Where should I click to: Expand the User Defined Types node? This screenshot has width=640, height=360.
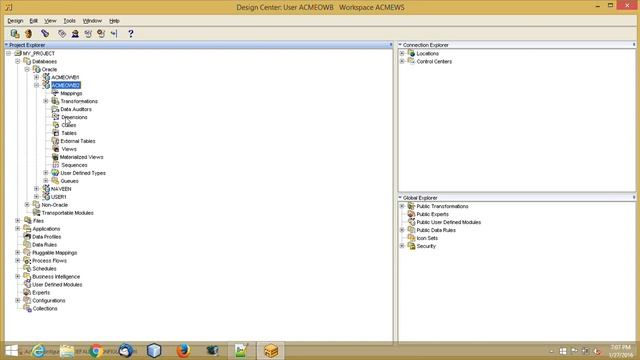coord(46,173)
